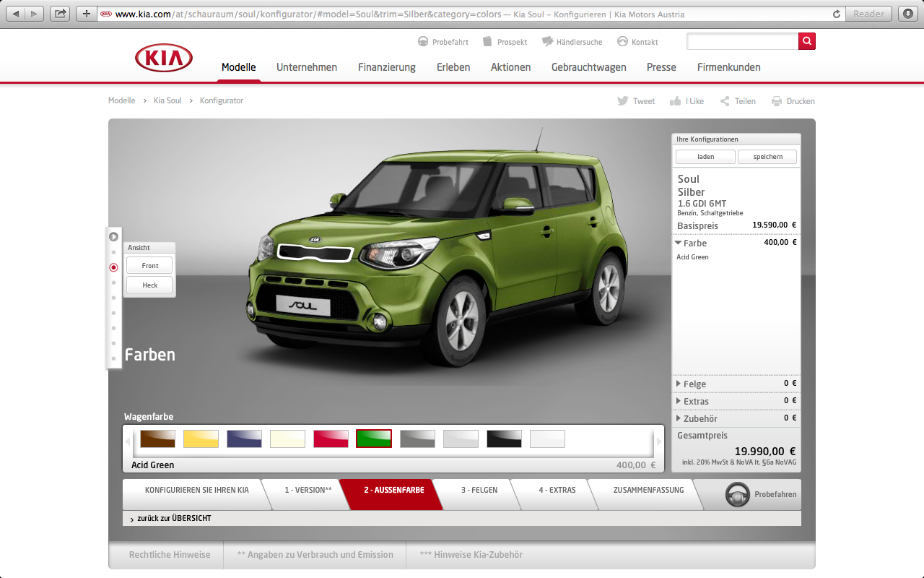Screen dimensions: 924x578
Task: Open Hinweise Kia-Zubehör footer link
Action: click(471, 555)
